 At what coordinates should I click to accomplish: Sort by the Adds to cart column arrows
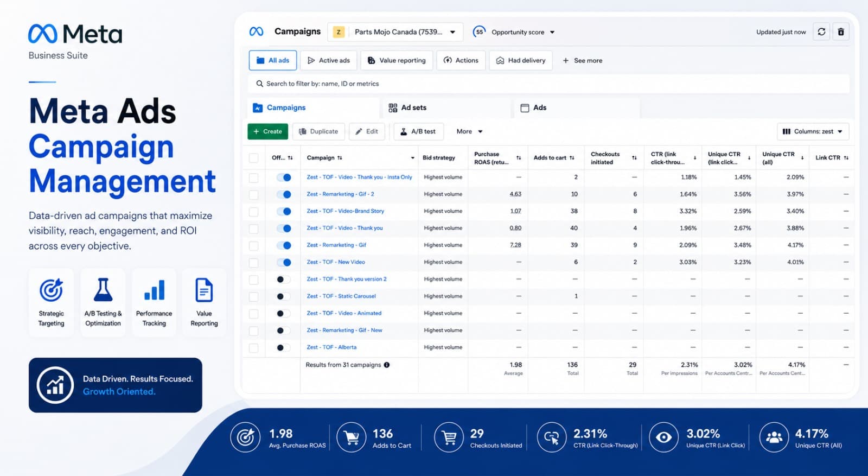click(572, 158)
